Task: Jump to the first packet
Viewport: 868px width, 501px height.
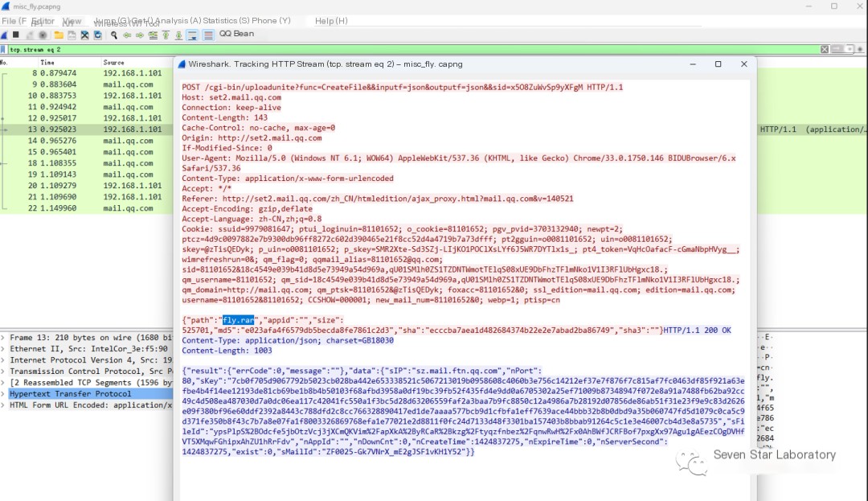Action: pos(166,35)
